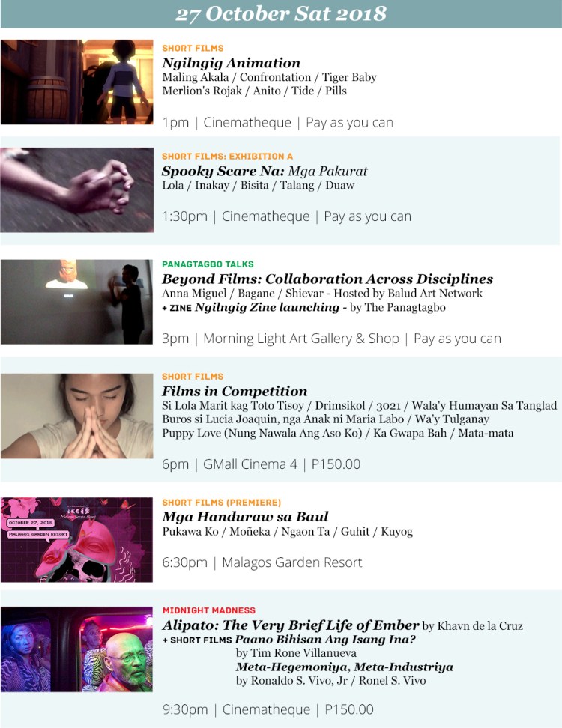Select Short Films (Premiere) category label
Screen dimensions: 562x728
[x=222, y=503]
